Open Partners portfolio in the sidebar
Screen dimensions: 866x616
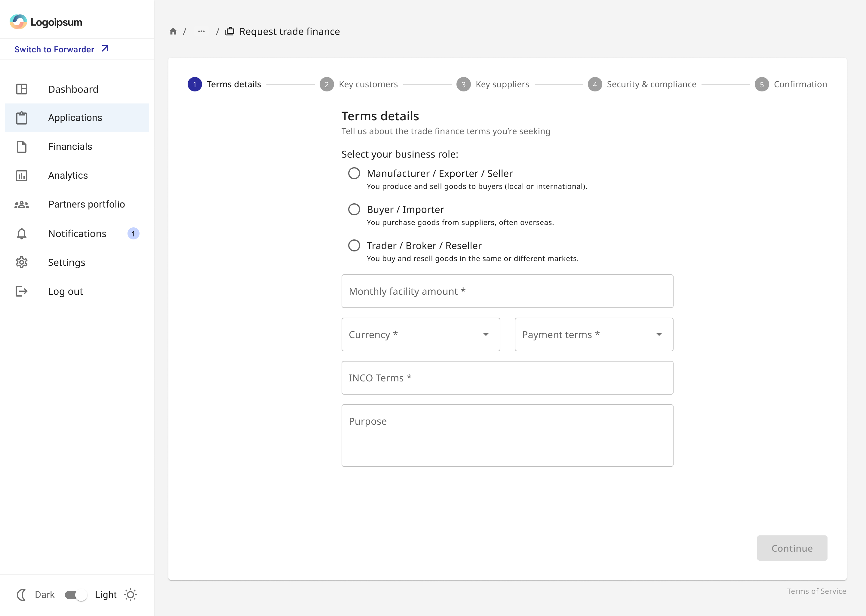[77, 205]
